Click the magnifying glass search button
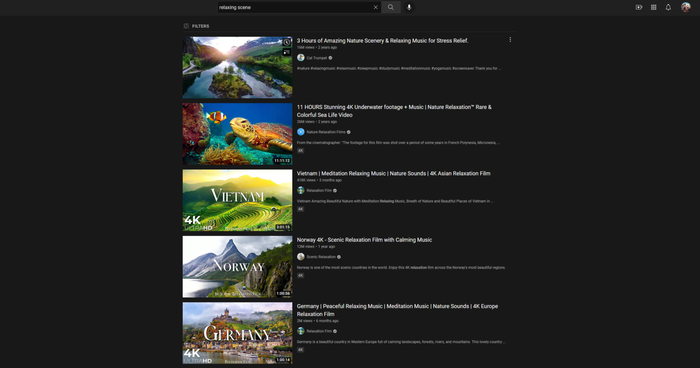Image resolution: width=700 pixels, height=368 pixels. point(391,7)
